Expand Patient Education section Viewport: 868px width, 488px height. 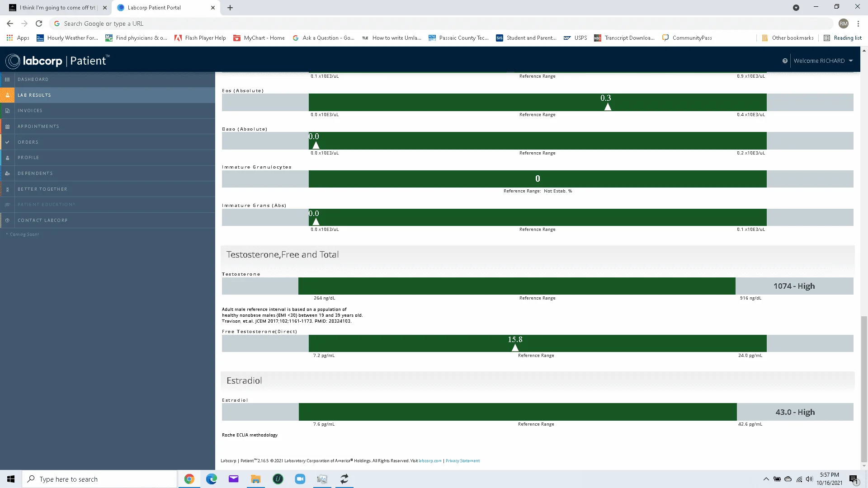[x=46, y=204]
